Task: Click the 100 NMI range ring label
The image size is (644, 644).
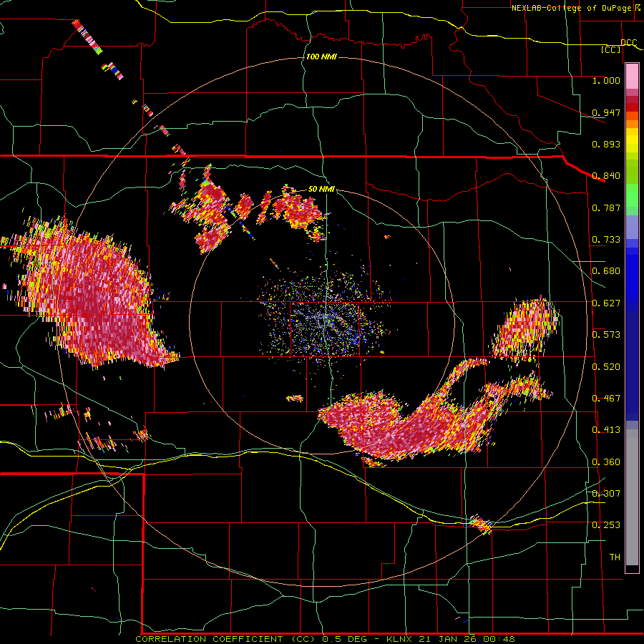Action: pyautogui.click(x=321, y=57)
